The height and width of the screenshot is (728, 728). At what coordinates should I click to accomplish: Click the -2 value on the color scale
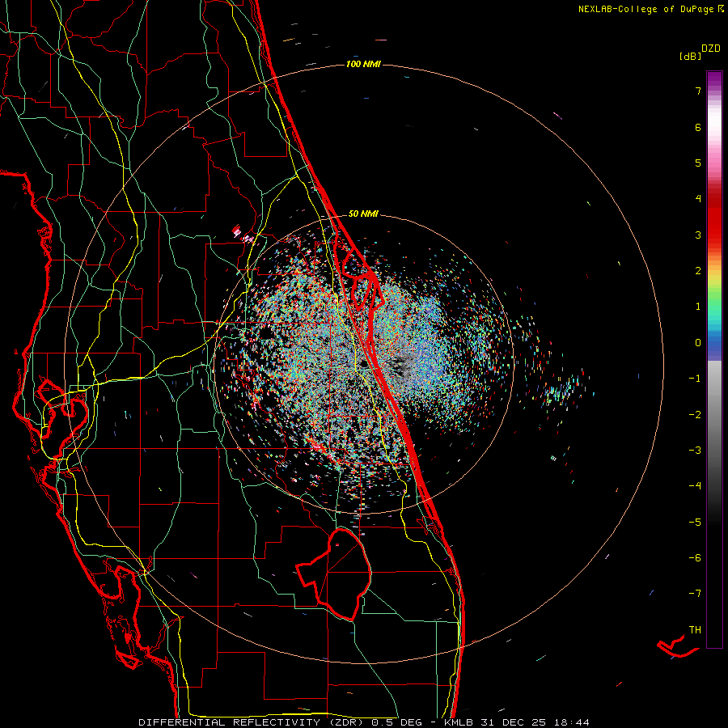pos(695,415)
